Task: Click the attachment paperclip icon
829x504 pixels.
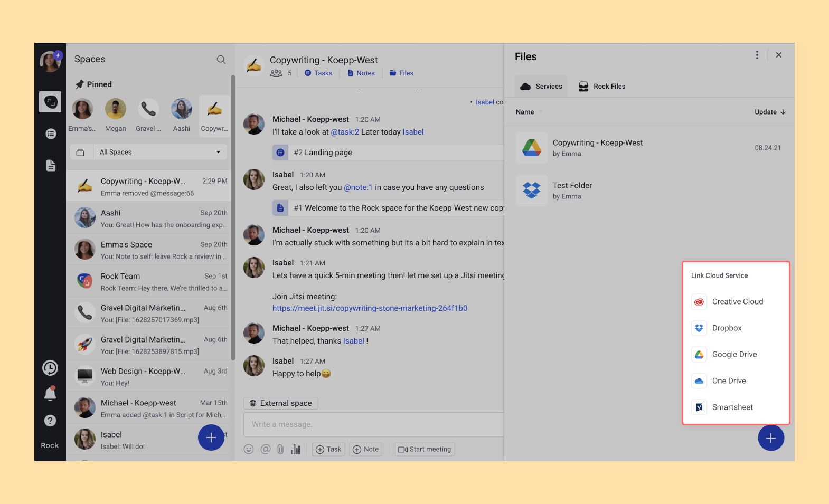Action: click(280, 449)
